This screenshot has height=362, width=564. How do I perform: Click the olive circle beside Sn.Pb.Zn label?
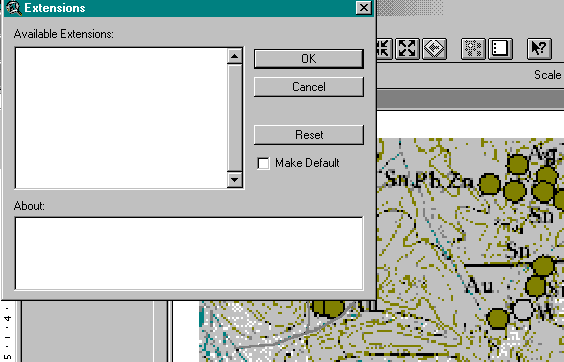click(490, 184)
